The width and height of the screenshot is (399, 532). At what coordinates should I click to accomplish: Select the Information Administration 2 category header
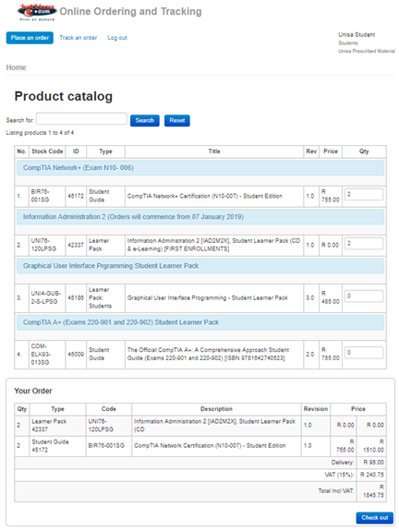click(200, 217)
